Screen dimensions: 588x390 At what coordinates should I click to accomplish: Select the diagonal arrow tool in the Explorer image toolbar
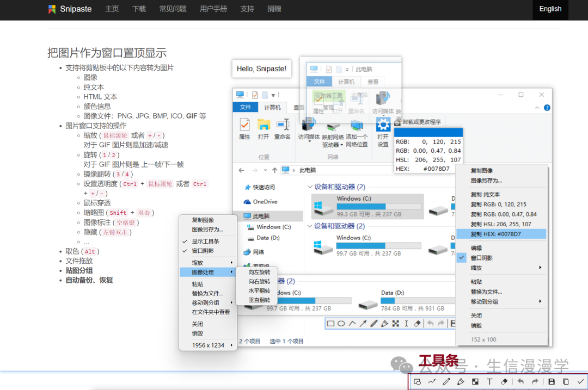363,324
